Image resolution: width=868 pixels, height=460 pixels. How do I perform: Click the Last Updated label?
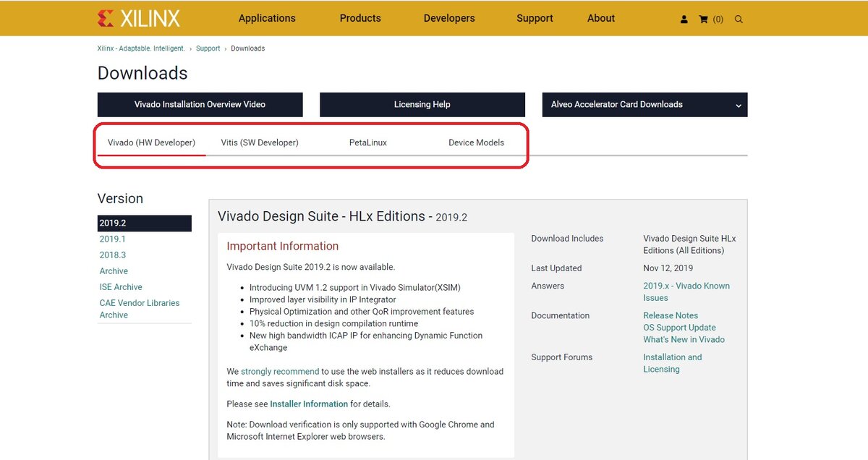point(556,268)
